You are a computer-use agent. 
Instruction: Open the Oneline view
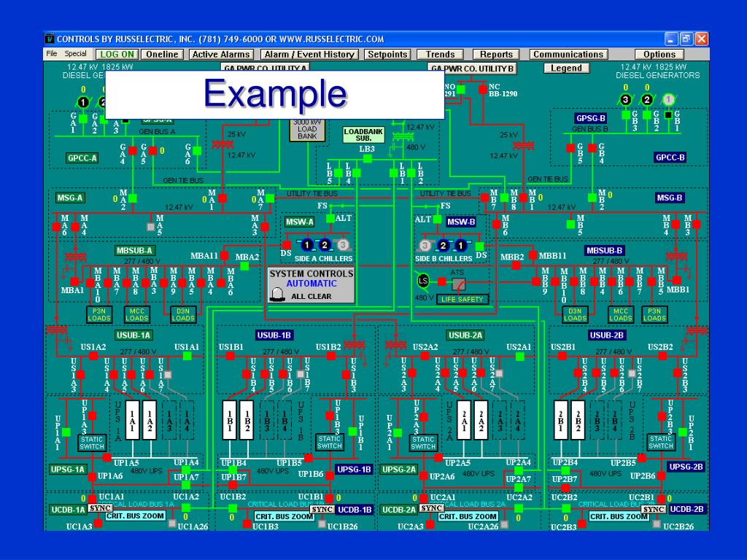[x=162, y=54]
